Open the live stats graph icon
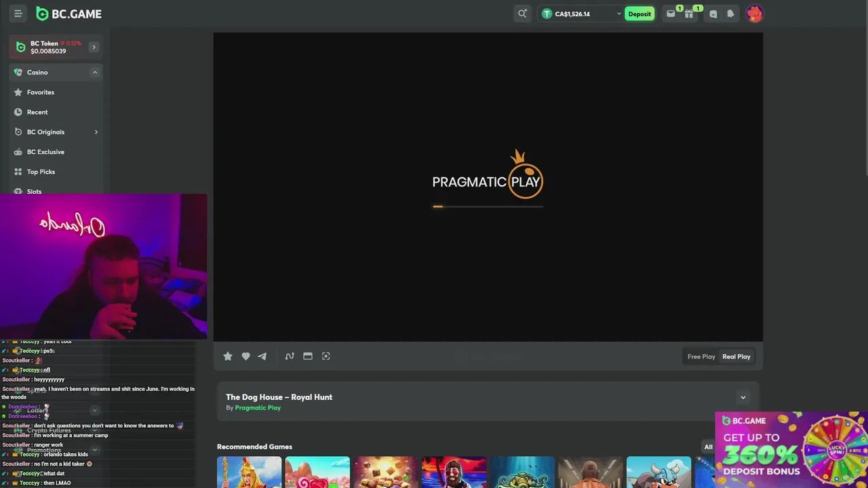The height and width of the screenshot is (488, 868). pyautogui.click(x=290, y=356)
